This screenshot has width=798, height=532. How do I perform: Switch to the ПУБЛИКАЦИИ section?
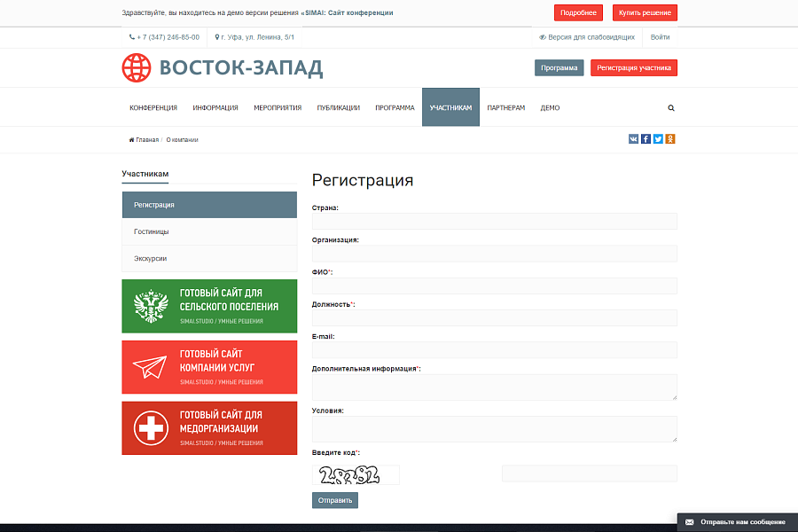[338, 106]
